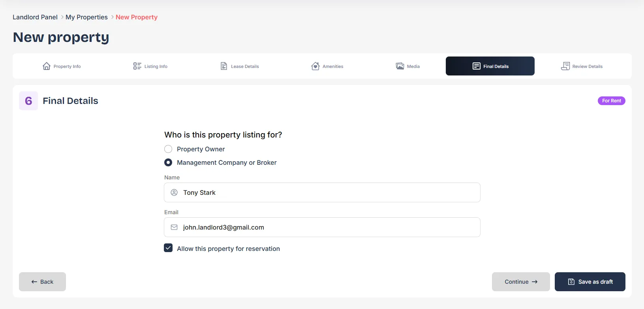
Task: Click the Amenities house-heart icon
Action: pos(315,66)
